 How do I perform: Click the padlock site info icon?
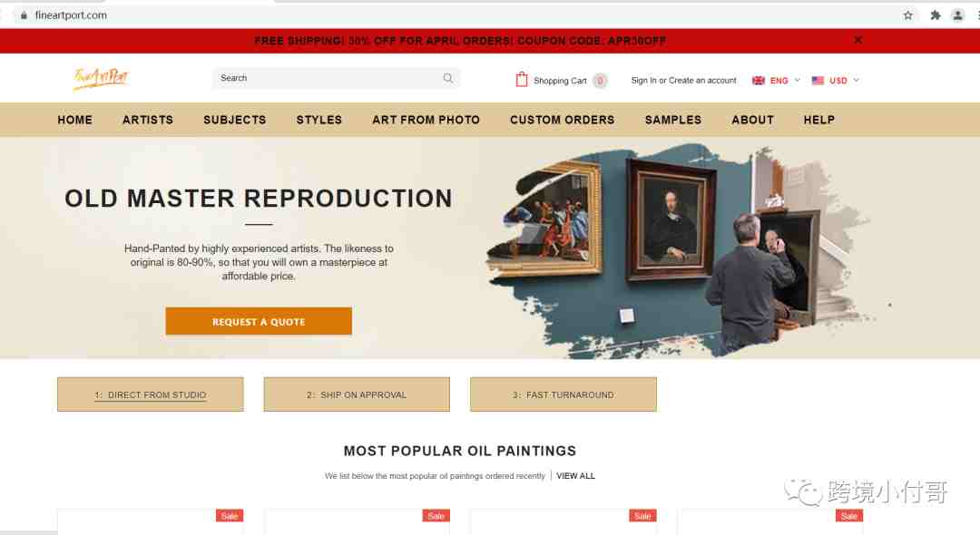pyautogui.click(x=24, y=15)
